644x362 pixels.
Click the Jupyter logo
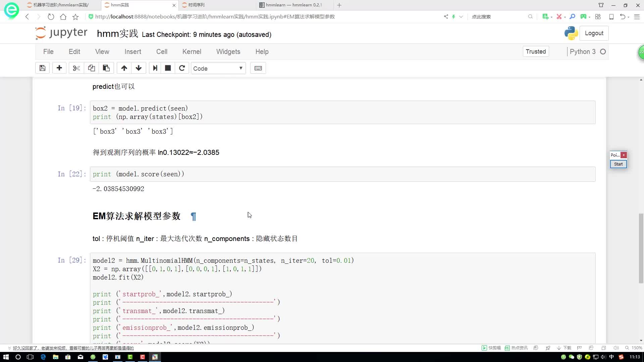click(x=61, y=33)
